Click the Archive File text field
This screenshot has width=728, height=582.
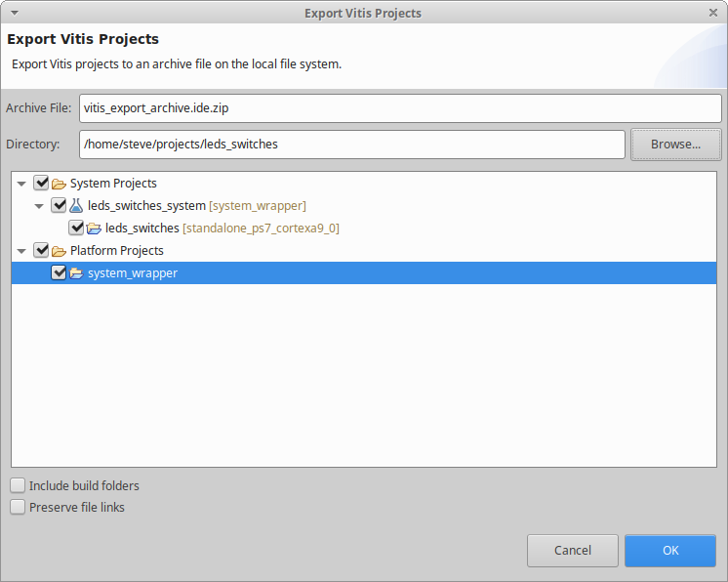400,107
